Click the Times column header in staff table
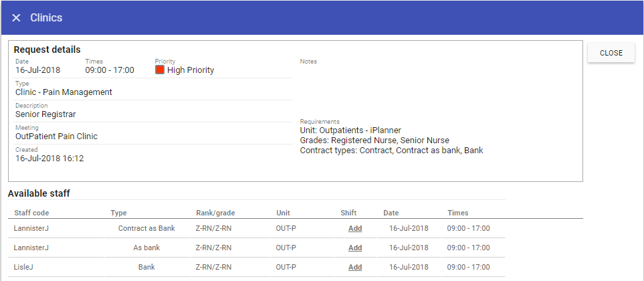 [458, 213]
